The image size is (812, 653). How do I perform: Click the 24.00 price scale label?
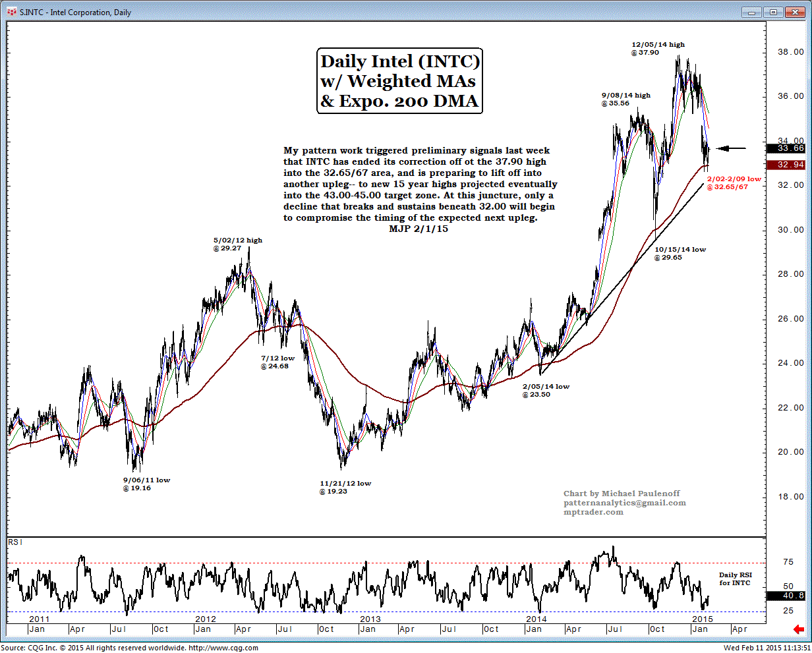tap(790, 363)
